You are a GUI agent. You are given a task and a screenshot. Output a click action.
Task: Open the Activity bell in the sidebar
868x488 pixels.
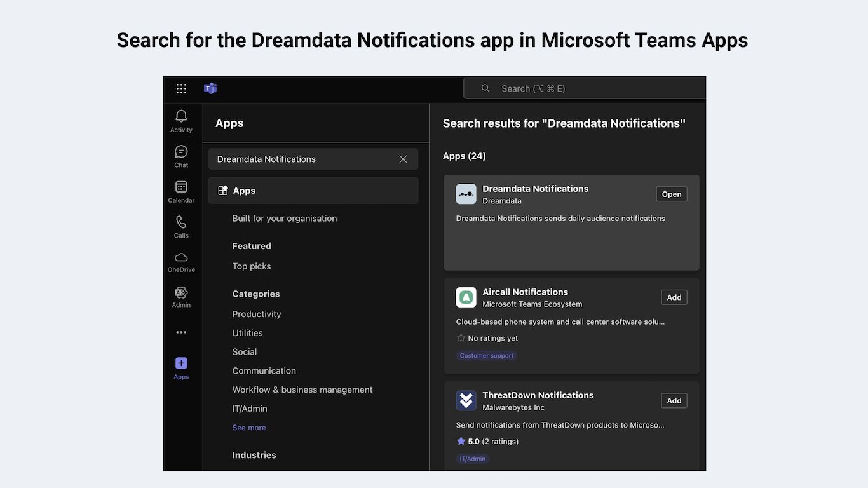pyautogui.click(x=181, y=121)
